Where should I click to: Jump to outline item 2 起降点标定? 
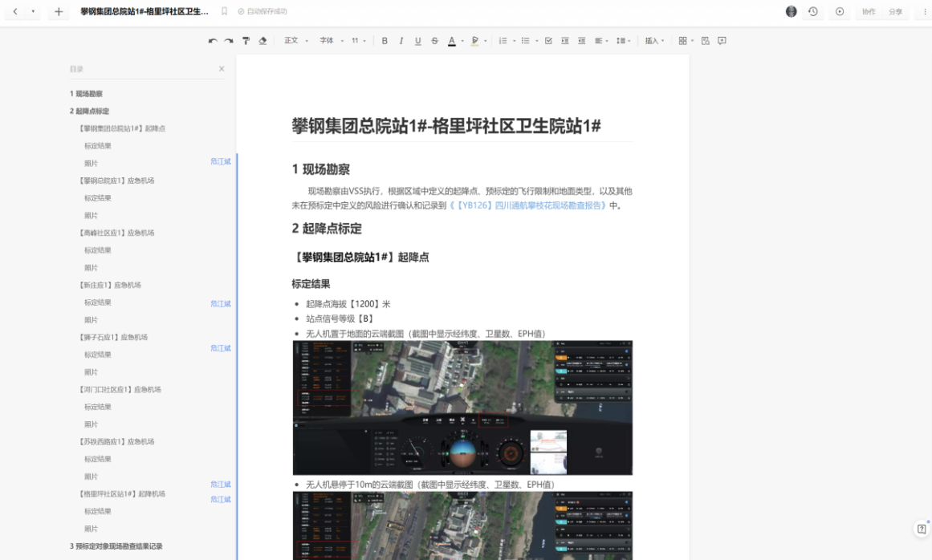click(89, 111)
